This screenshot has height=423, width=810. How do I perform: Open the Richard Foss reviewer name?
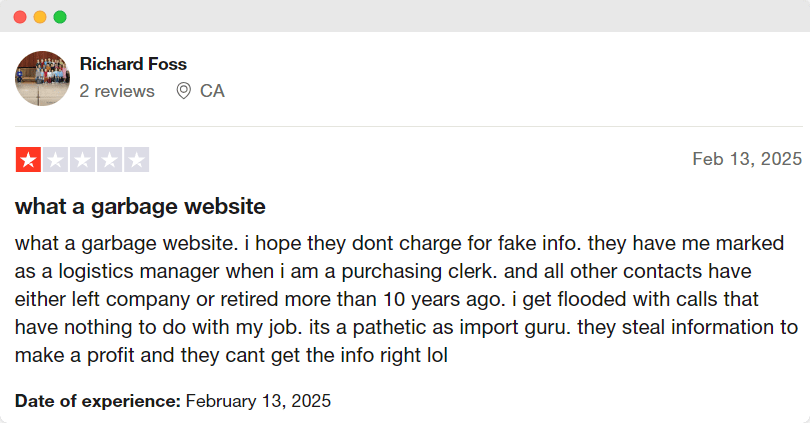[x=133, y=64]
